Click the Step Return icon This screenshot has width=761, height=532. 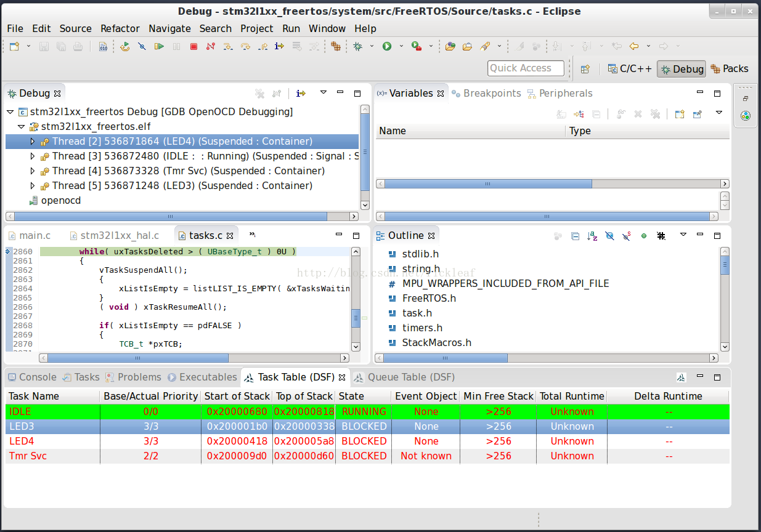262,46
